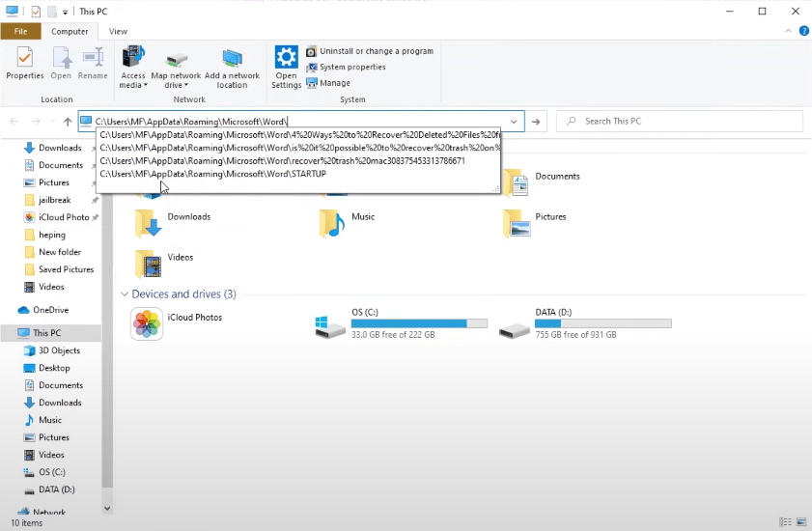Open the Help question mark icon
This screenshot has width=812, height=531.
[803, 31]
